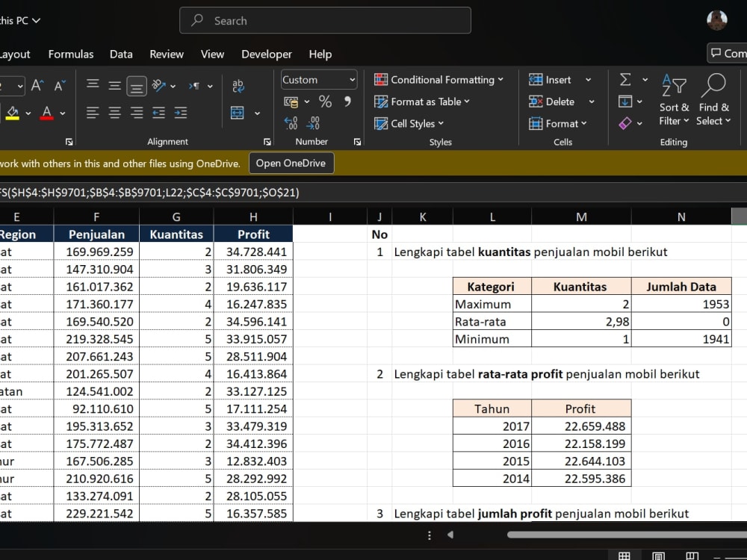The height and width of the screenshot is (560, 747).
Task: Click the Fill down icon
Action: 625,102
